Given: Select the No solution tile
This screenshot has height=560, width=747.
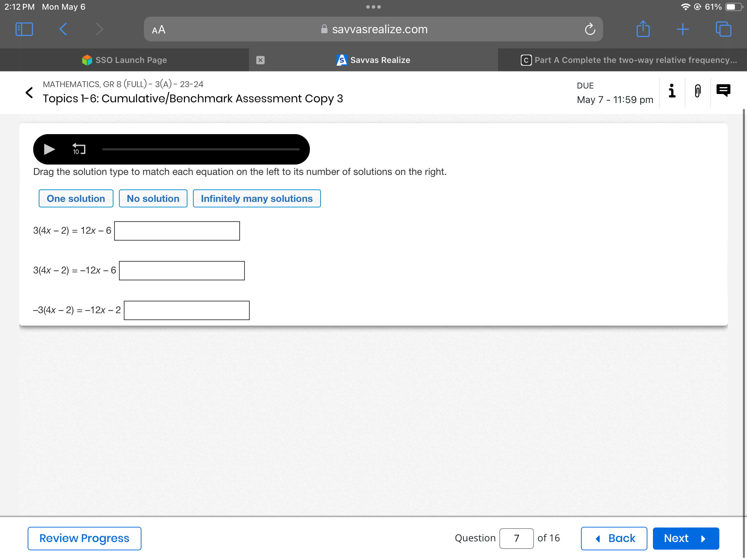Looking at the screenshot, I should coord(153,198).
